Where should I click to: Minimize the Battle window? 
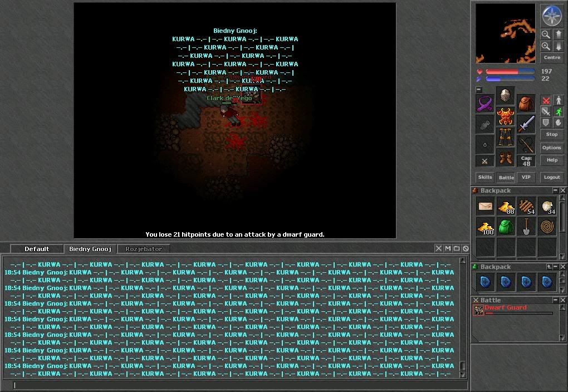click(555, 300)
